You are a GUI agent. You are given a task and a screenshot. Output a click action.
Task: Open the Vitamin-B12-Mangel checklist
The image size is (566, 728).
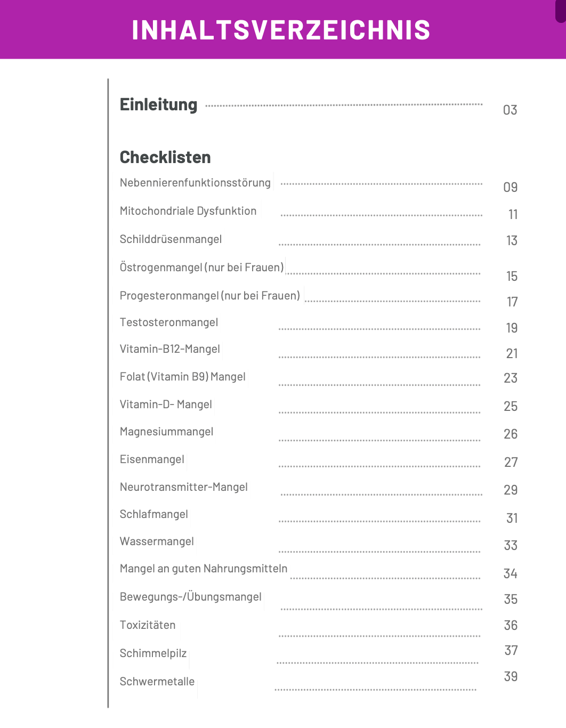click(x=169, y=349)
